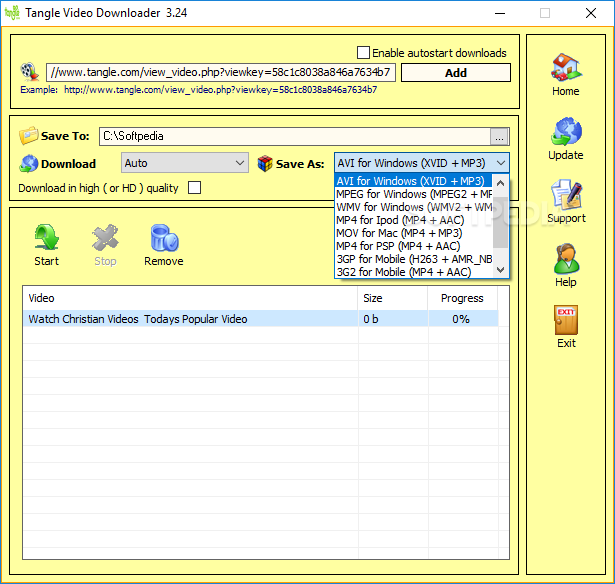Click the Save As cube icon
The width and height of the screenshot is (615, 584).
click(x=265, y=163)
